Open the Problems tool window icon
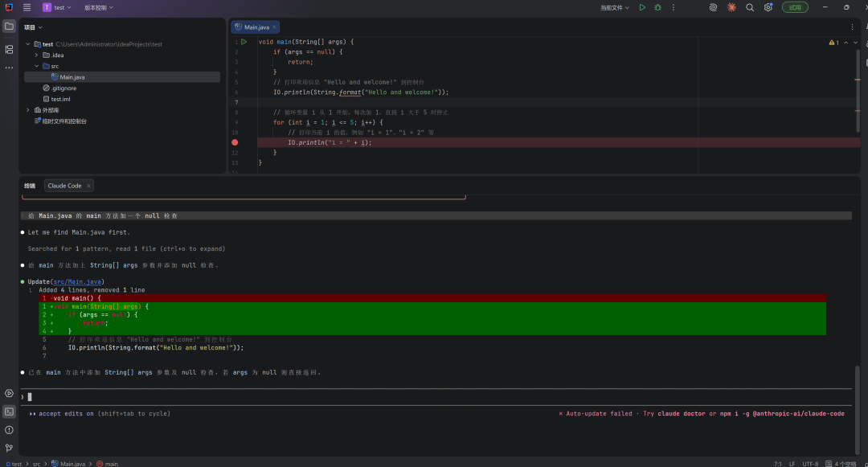Image resolution: width=868 pixels, height=467 pixels. point(9,430)
